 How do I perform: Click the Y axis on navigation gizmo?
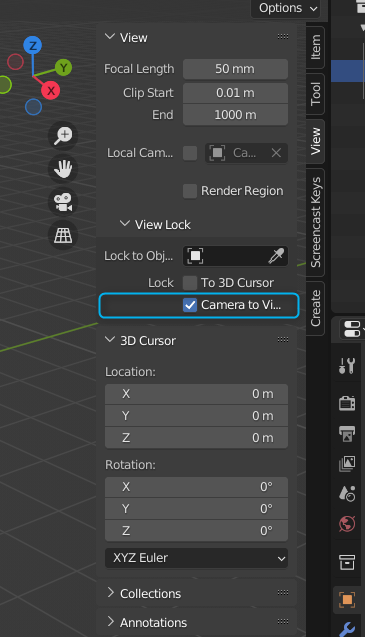point(63,67)
